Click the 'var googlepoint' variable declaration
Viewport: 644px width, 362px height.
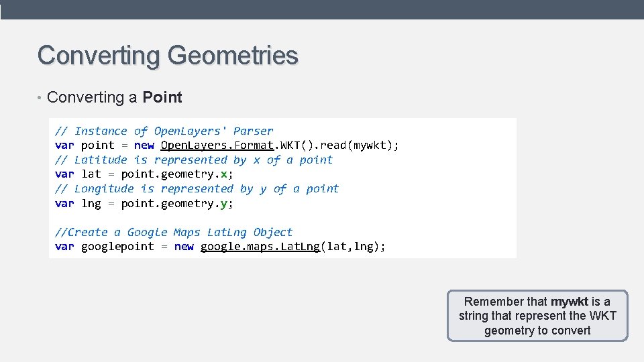tap(105, 247)
